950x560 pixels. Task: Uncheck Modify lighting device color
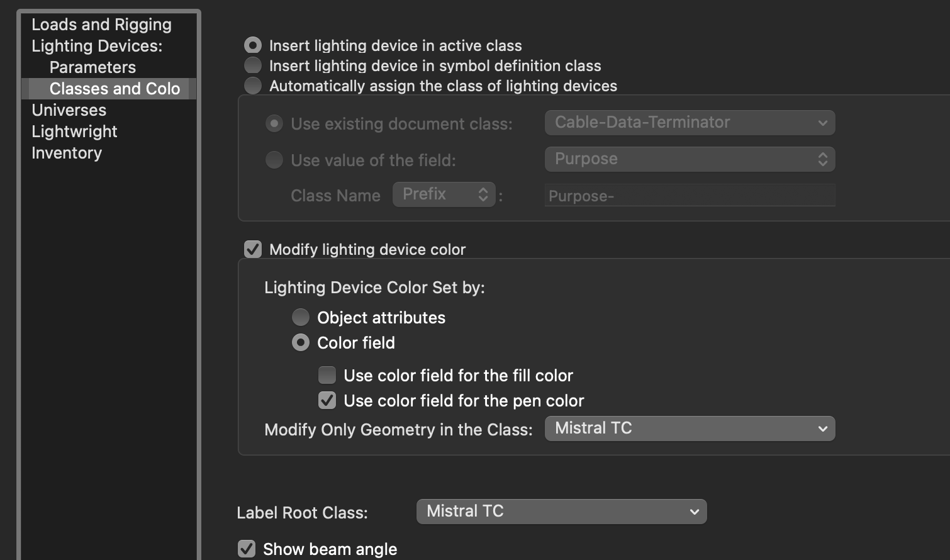point(252,249)
